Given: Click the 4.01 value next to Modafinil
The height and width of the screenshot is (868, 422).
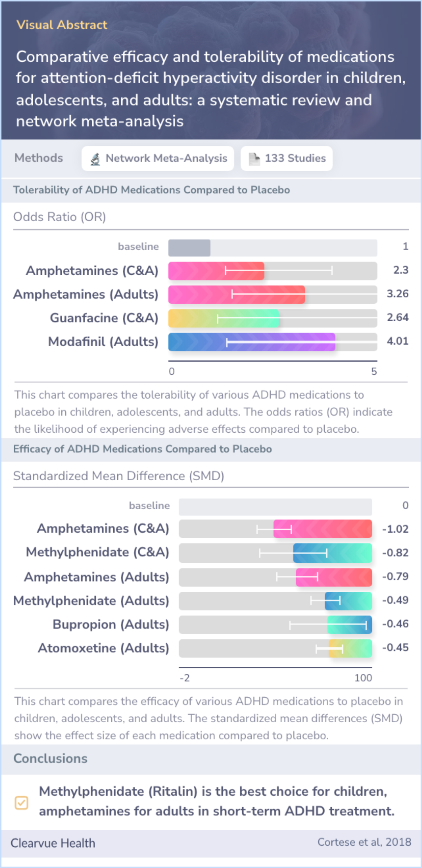Looking at the screenshot, I should click(397, 341).
